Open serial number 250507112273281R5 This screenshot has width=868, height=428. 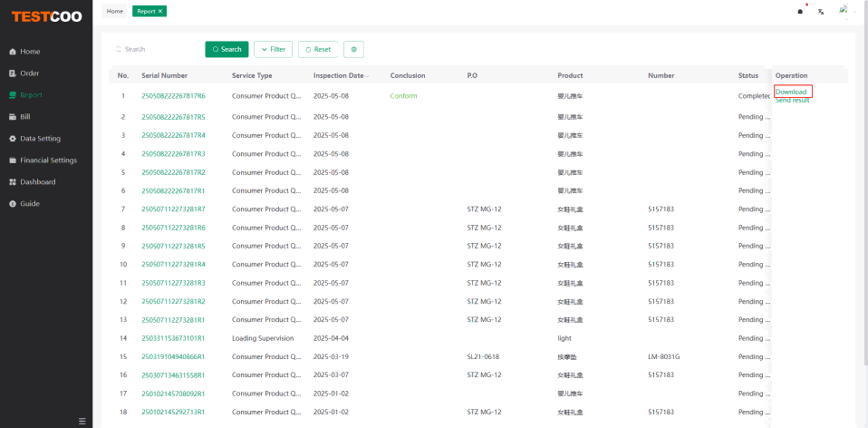173,246
